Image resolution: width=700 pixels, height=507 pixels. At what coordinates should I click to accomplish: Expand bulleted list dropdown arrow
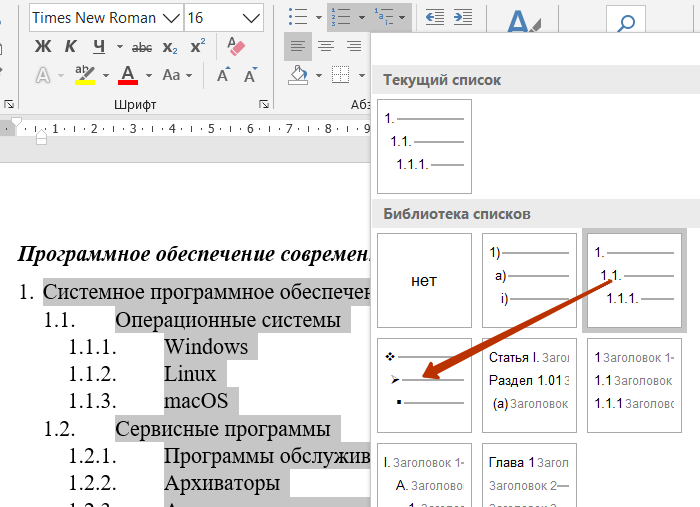(x=319, y=18)
